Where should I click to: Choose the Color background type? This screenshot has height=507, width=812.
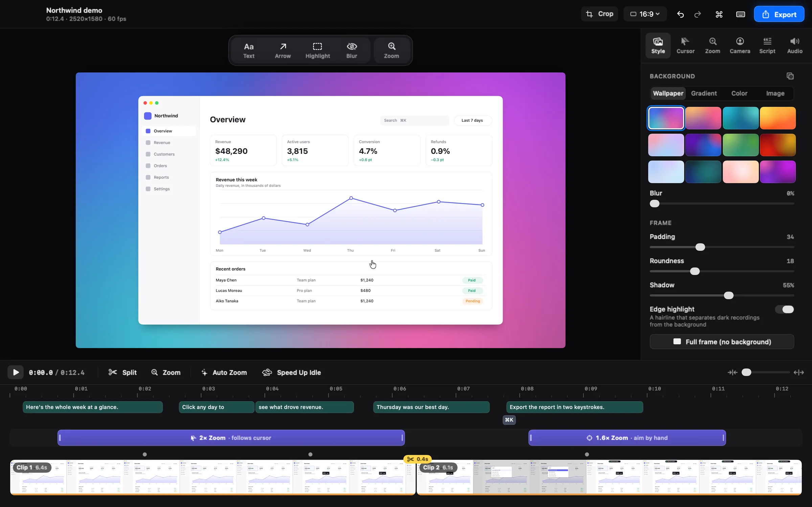pos(739,93)
